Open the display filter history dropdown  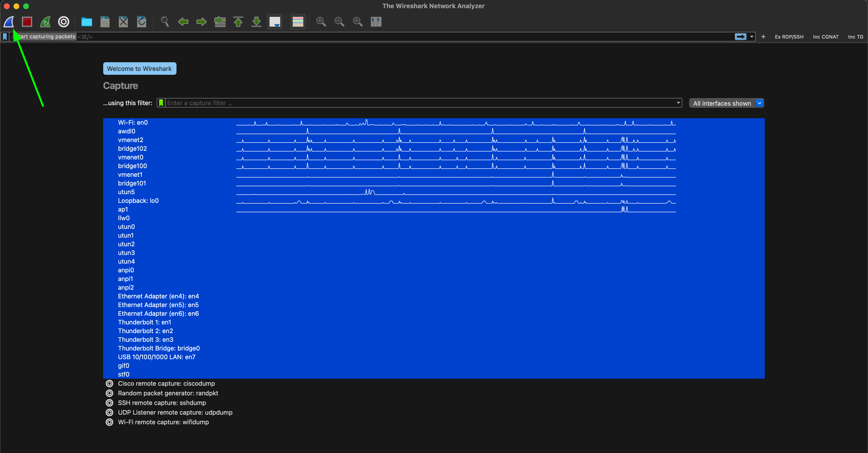751,37
